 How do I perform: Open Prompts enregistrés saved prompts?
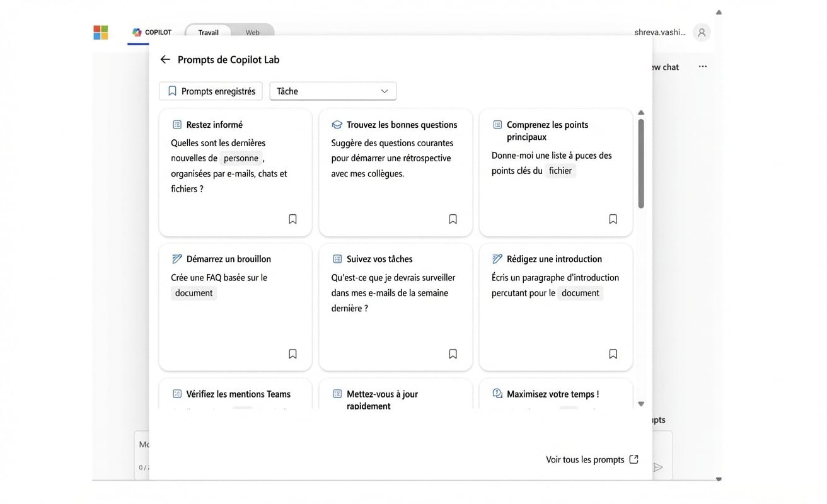pyautogui.click(x=212, y=91)
